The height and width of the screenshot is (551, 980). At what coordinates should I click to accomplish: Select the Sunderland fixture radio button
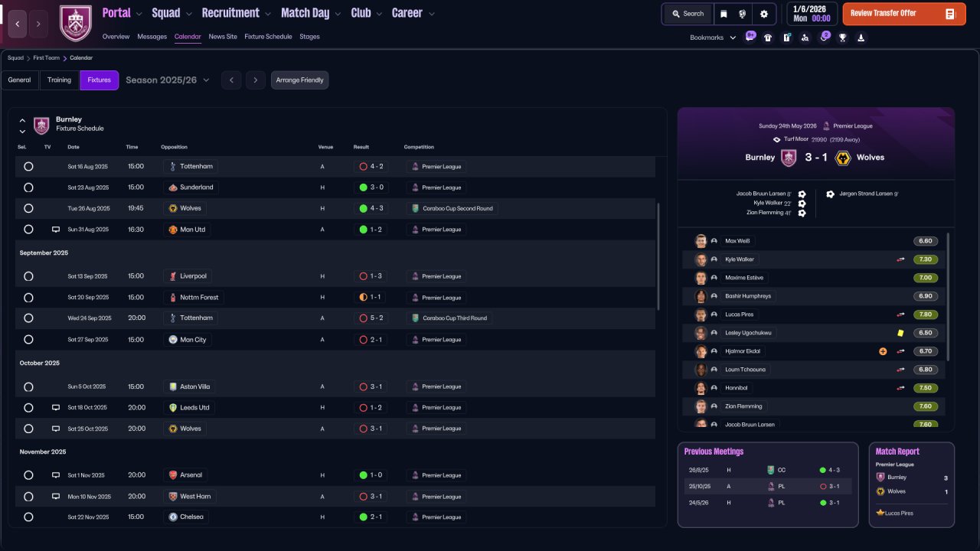[x=28, y=187]
